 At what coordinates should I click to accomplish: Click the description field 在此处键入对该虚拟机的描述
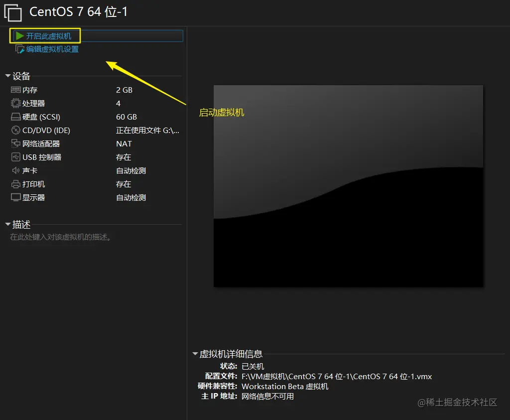pos(60,237)
